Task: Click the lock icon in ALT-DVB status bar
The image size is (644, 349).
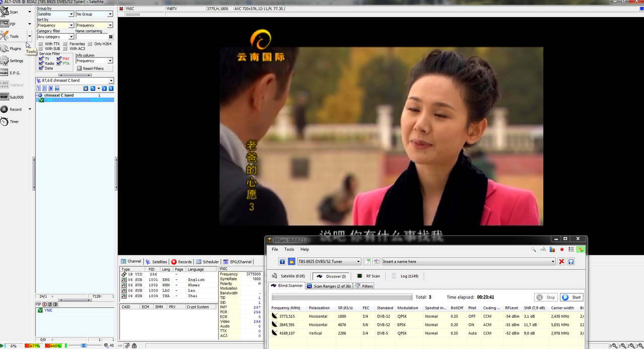Action: pos(134,345)
